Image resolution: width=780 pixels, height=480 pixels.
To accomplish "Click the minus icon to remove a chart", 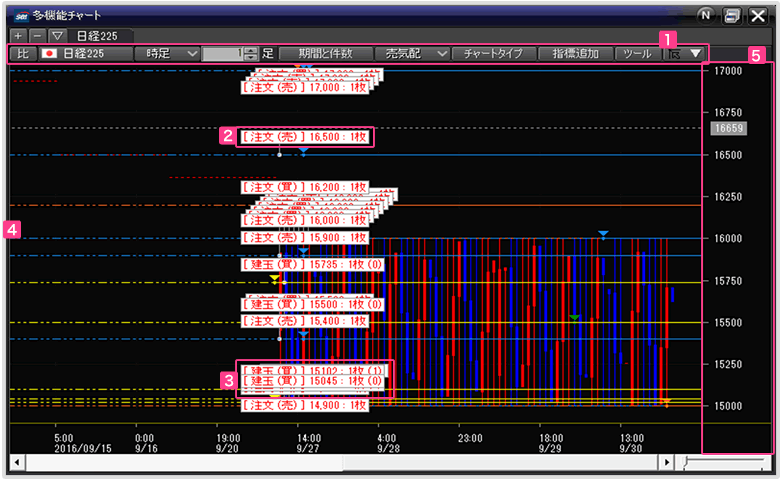I will [x=37, y=36].
